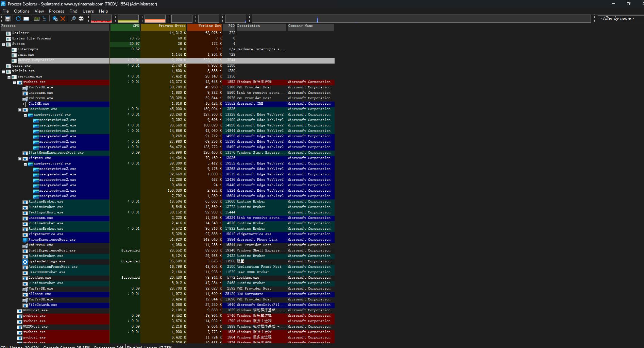Viewport: 644px width, 348px height.
Task: Click the 70.75 CPU value
Action: (134, 39)
